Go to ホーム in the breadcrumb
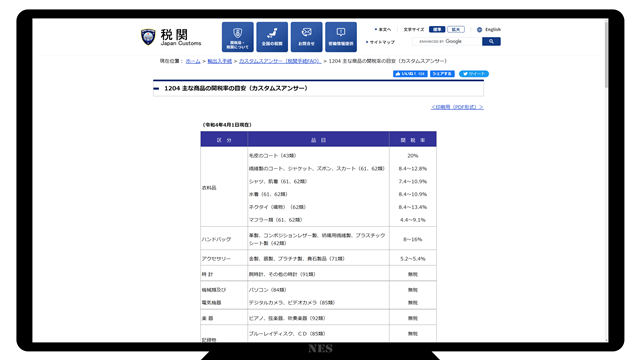 coord(193,61)
